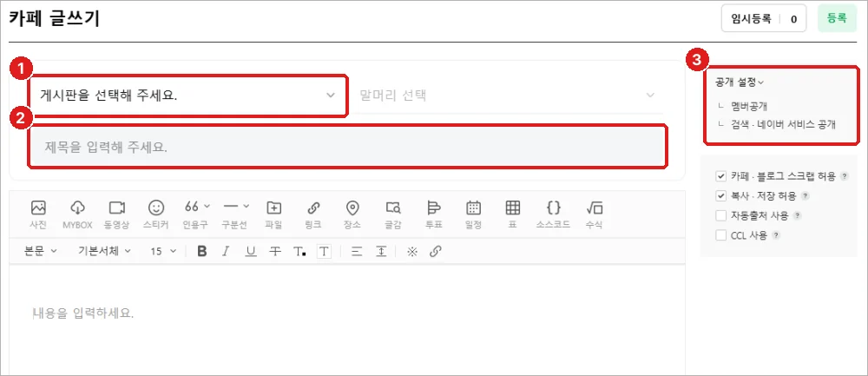Viewport: 868px width, 376px height.
Task: Insert a formula with 수식 icon
Action: tap(595, 214)
